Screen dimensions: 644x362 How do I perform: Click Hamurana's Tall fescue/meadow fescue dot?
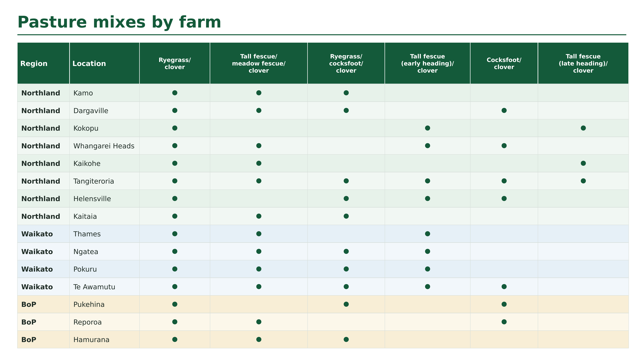tap(259, 339)
